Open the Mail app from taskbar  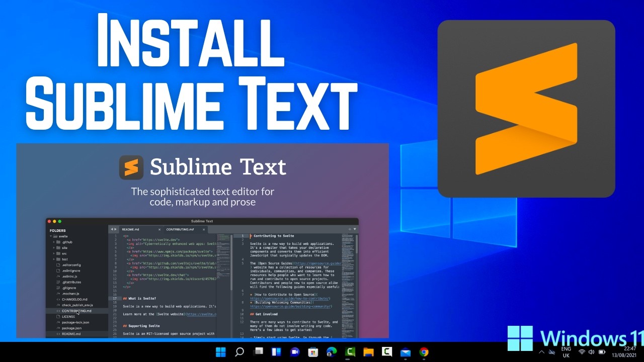click(x=406, y=352)
